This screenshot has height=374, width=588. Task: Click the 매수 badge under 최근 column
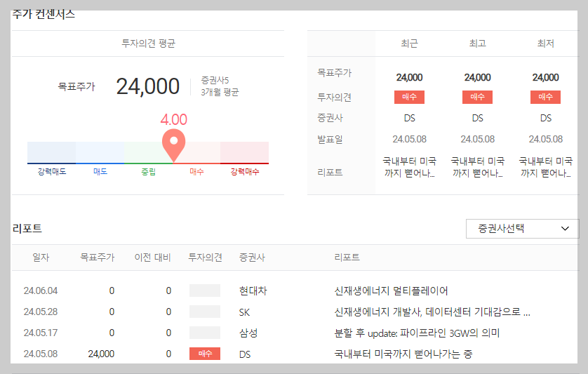(409, 97)
